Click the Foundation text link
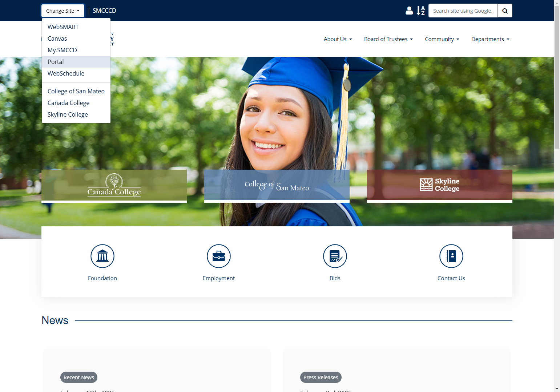 click(102, 278)
